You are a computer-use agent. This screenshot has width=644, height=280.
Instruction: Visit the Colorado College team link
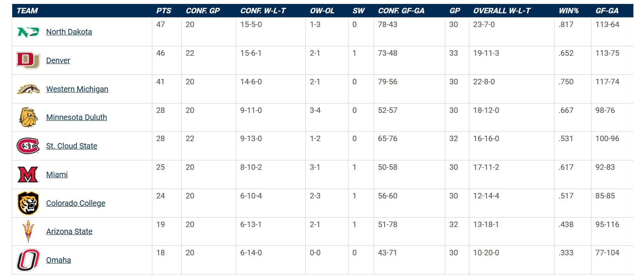76,203
